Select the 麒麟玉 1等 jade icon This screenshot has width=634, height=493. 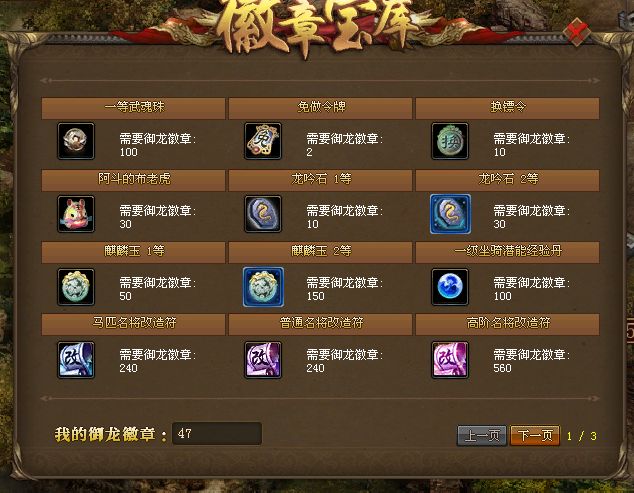point(76,287)
